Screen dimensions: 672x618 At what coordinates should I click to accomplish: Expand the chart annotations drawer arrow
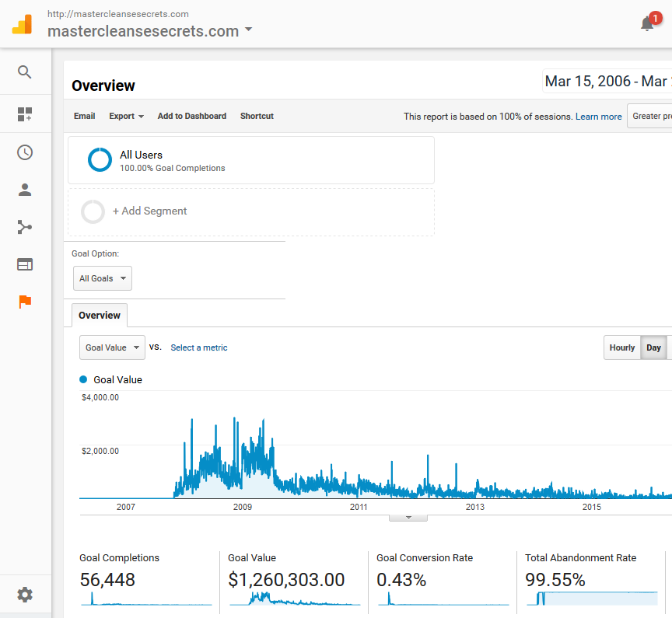click(x=408, y=518)
